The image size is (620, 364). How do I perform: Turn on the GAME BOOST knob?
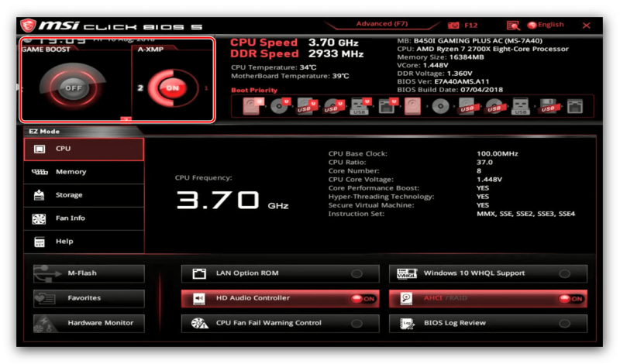point(73,88)
